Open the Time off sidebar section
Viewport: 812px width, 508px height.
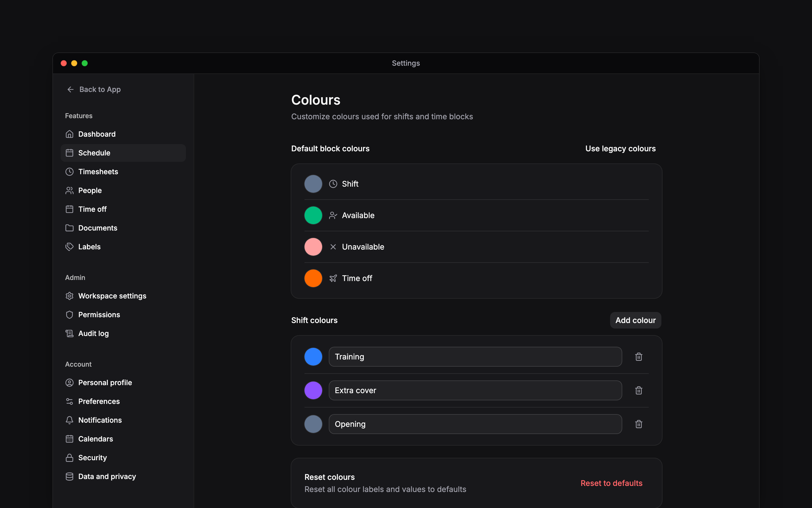point(123,209)
